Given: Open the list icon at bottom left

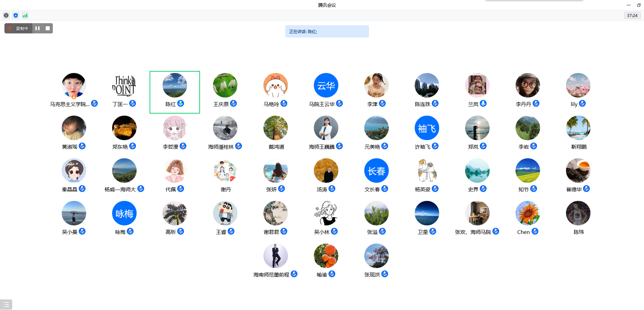Looking at the screenshot, I should (x=6, y=305).
